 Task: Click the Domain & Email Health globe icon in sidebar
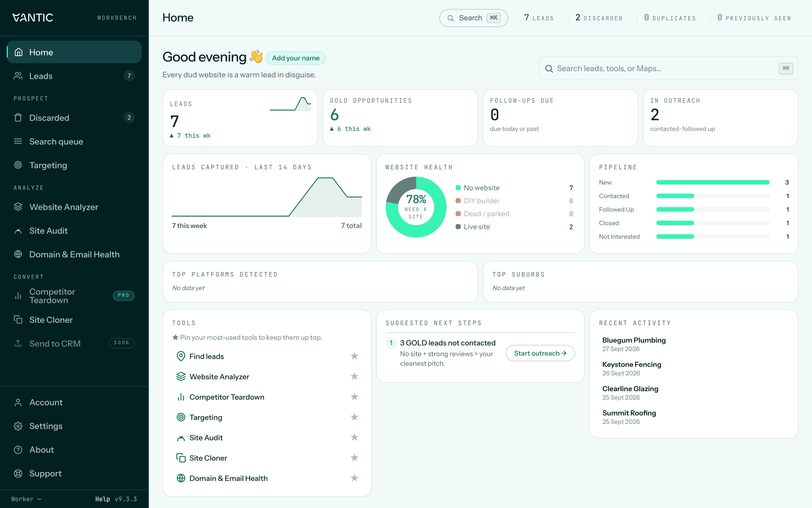(18, 254)
